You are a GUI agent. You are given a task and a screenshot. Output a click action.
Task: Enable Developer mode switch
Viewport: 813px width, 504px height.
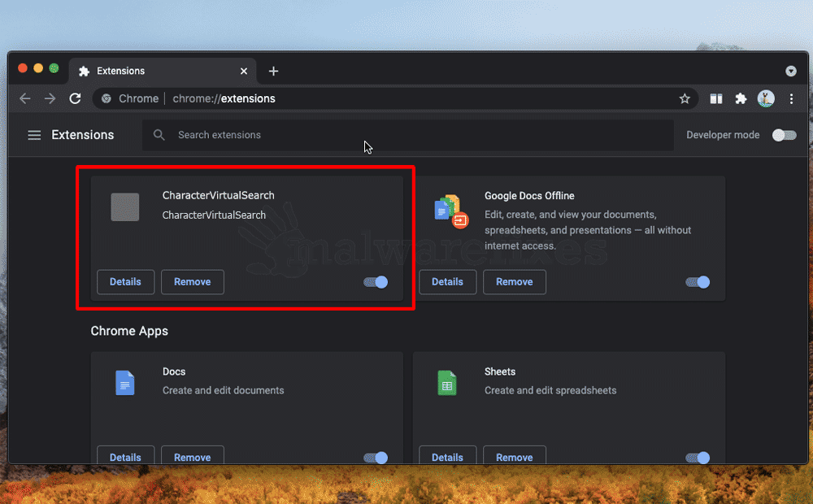click(784, 135)
